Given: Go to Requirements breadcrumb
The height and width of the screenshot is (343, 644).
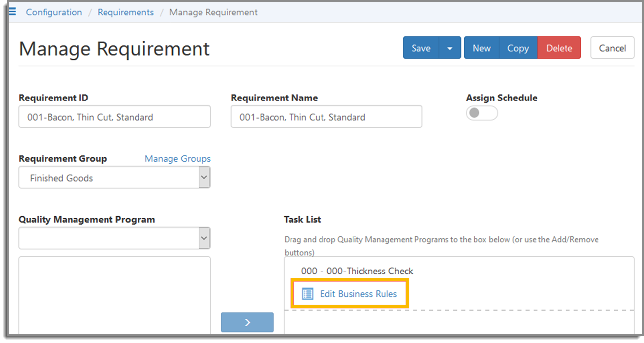Looking at the screenshot, I should click(126, 12).
